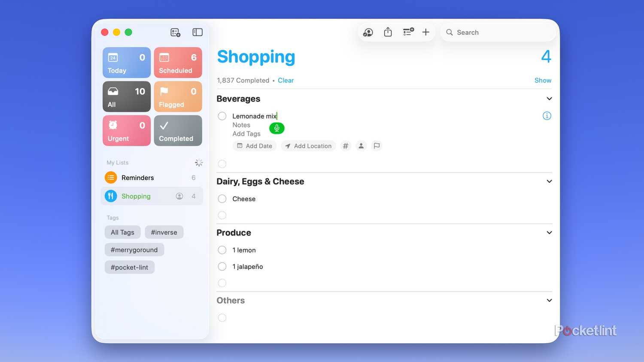
Task: Click the hashtag tag icon for reminder
Action: click(346, 146)
